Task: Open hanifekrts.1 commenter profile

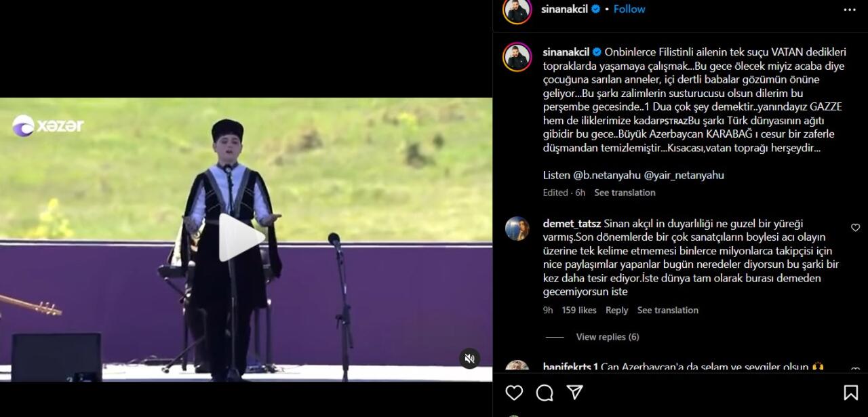Action: point(570,367)
